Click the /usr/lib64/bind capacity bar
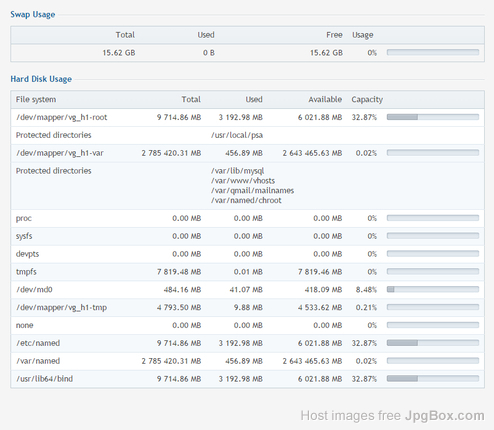Image resolution: width=494 pixels, height=430 pixels. tap(433, 379)
